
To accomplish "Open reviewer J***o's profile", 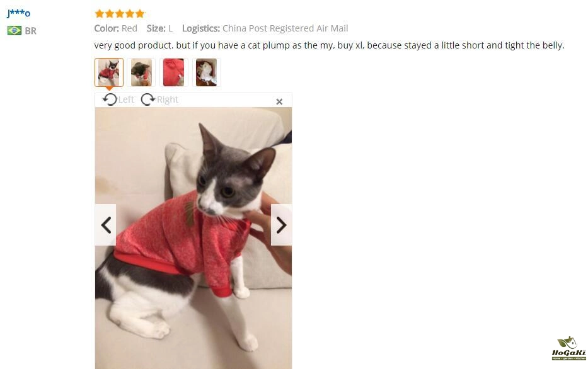I will pos(19,13).
